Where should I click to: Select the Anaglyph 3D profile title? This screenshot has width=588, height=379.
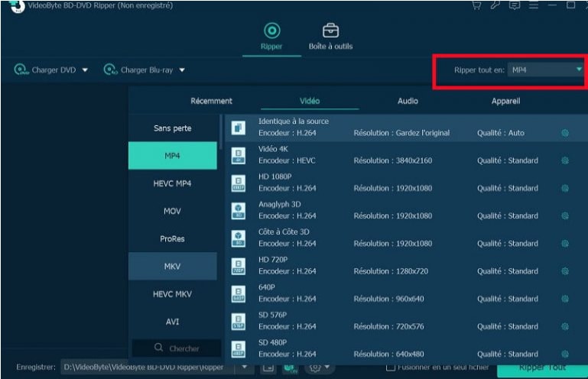[x=279, y=204]
